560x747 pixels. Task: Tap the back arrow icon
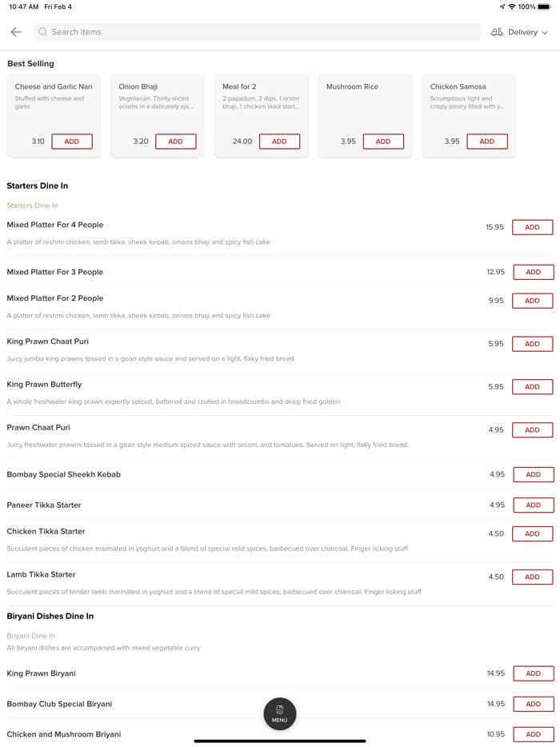click(x=16, y=32)
